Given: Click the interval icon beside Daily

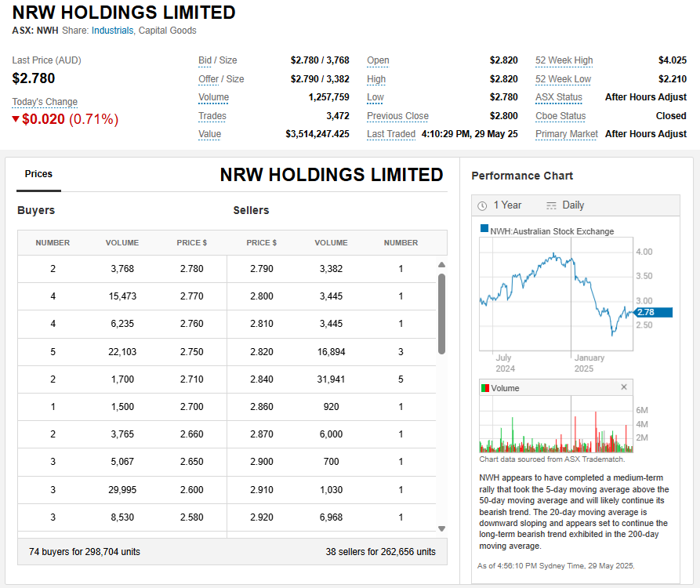Looking at the screenshot, I should coord(551,205).
